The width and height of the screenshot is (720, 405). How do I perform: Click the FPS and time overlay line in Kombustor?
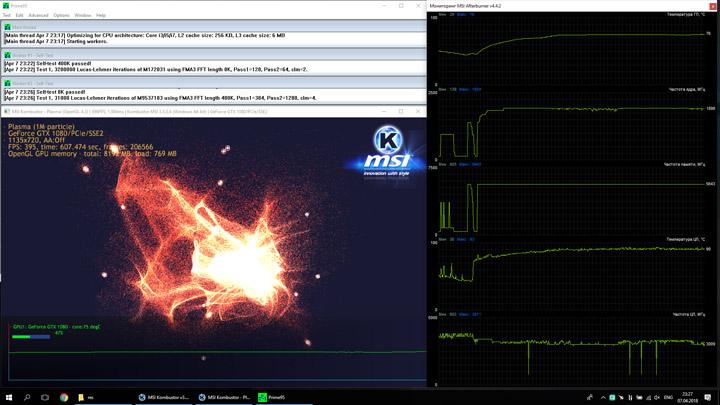tap(80, 147)
